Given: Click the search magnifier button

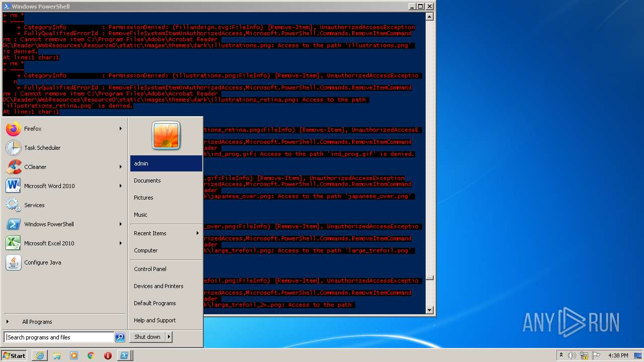Looking at the screenshot, I should point(120,337).
